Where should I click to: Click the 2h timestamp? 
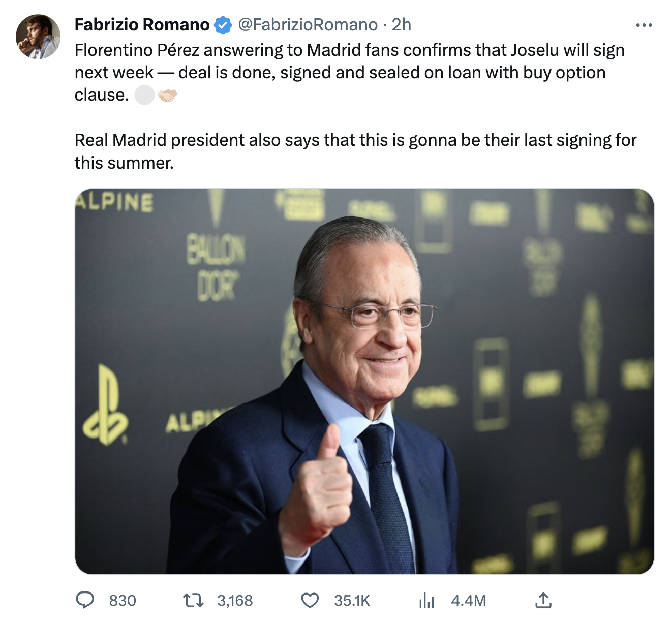pos(401,25)
